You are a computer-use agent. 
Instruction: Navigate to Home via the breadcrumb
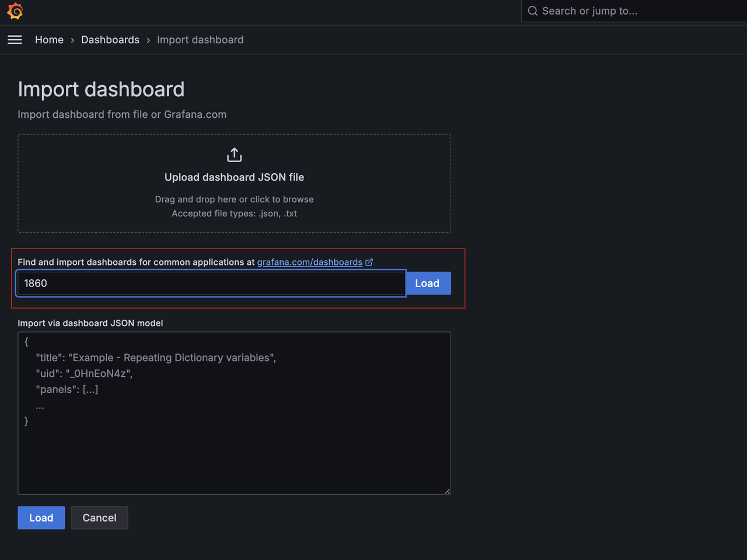point(49,40)
